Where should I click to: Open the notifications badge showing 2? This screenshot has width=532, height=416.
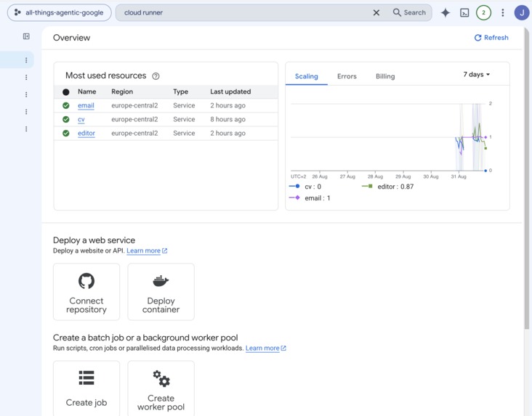pos(483,12)
